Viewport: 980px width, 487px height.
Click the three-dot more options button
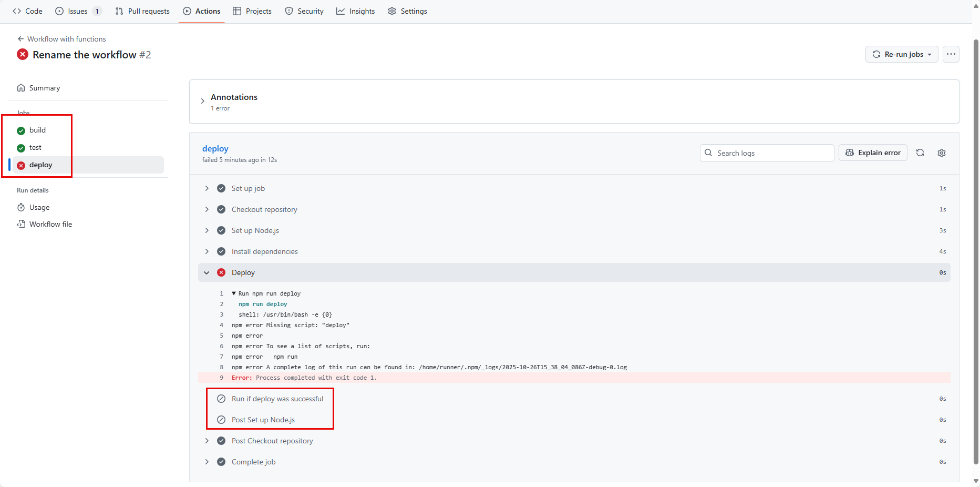pyautogui.click(x=951, y=54)
